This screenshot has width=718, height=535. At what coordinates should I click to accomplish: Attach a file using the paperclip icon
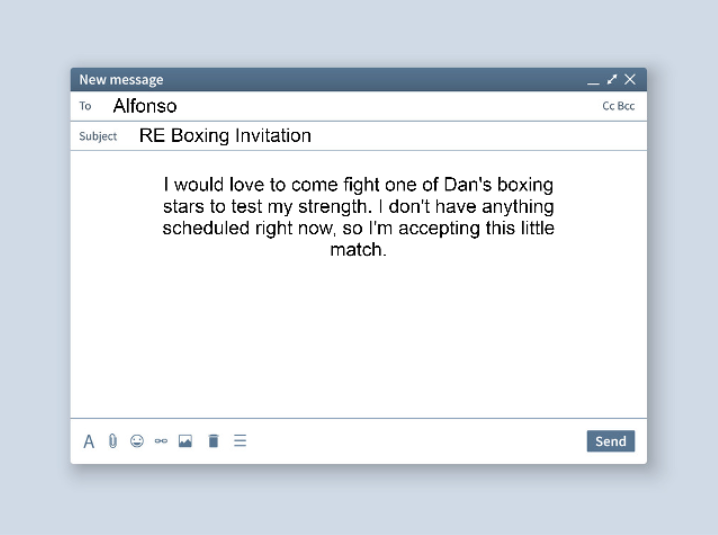[113, 441]
